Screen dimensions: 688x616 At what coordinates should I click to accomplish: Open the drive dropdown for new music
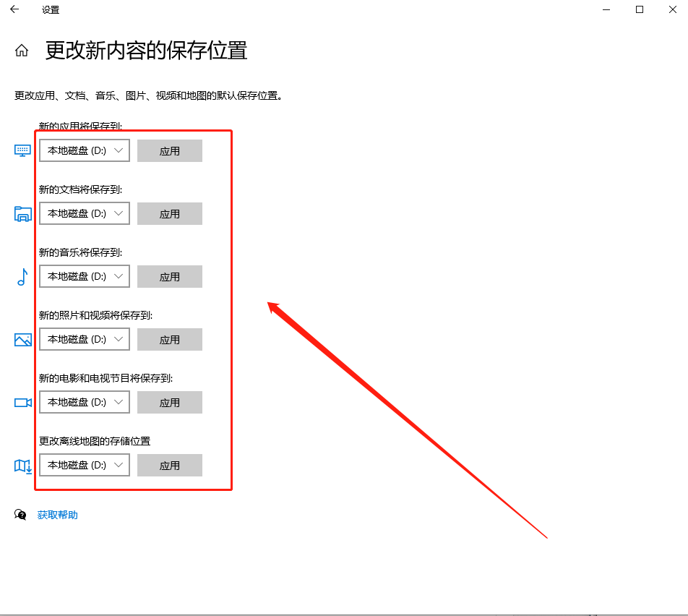point(84,276)
